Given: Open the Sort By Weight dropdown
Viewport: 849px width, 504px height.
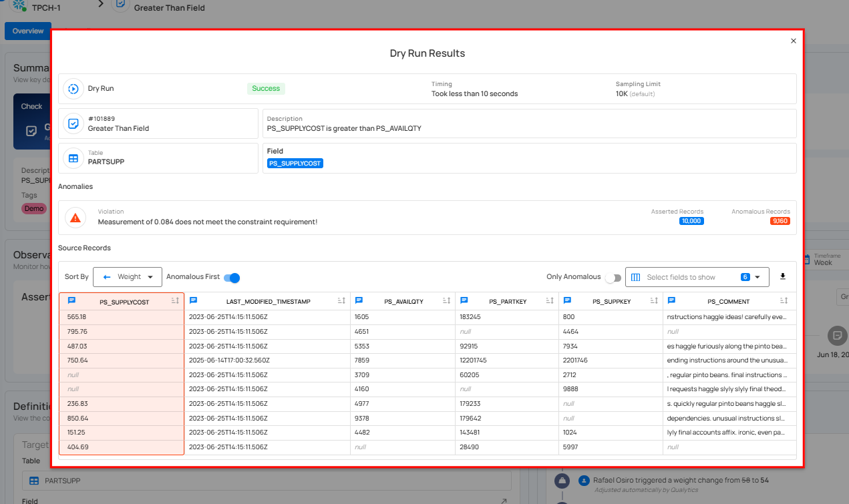Looking at the screenshot, I should click(x=128, y=276).
